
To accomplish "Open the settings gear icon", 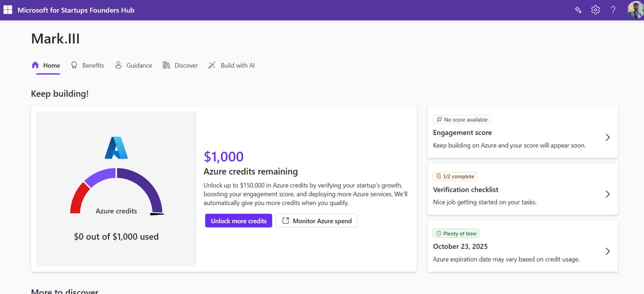I will pyautogui.click(x=596, y=10).
